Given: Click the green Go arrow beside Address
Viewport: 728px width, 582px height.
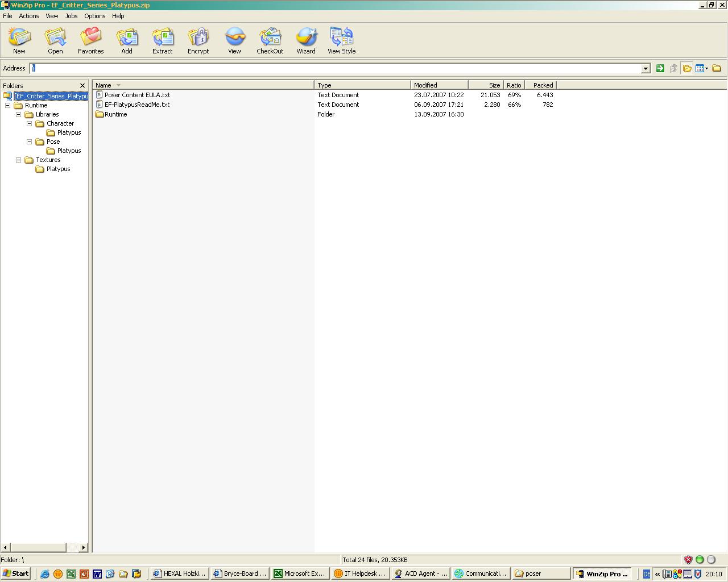Looking at the screenshot, I should coord(660,68).
